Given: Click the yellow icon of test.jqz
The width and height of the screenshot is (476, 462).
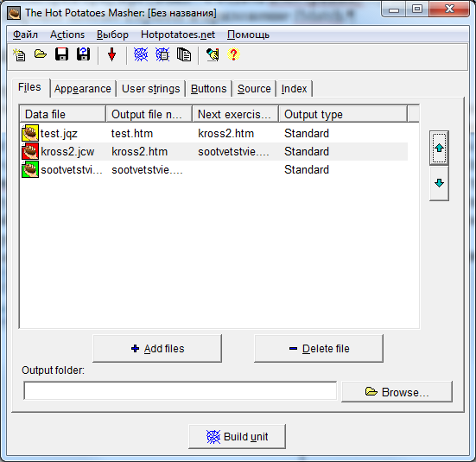Looking at the screenshot, I should [30, 133].
